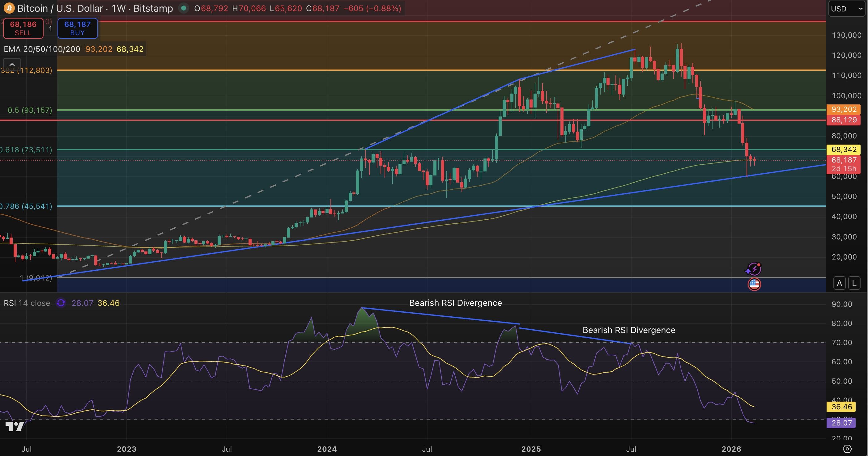Click the order quantity value between Sell and Buy
The height and width of the screenshot is (456, 868).
point(51,29)
